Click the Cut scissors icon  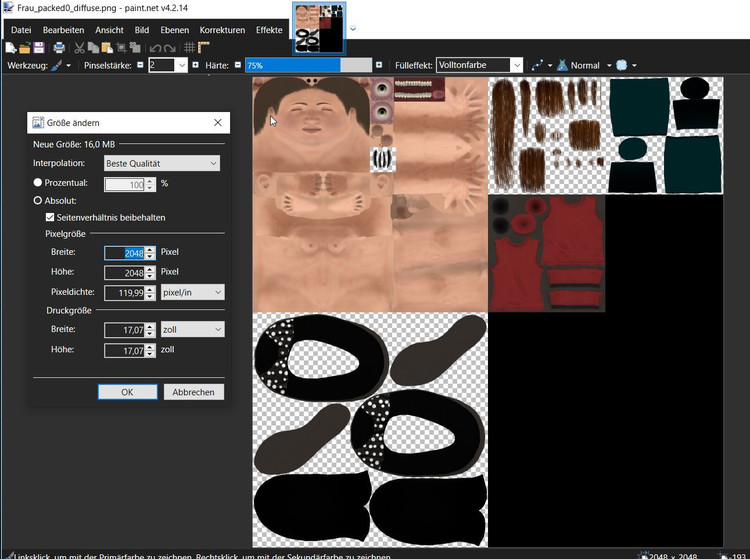(x=80, y=47)
